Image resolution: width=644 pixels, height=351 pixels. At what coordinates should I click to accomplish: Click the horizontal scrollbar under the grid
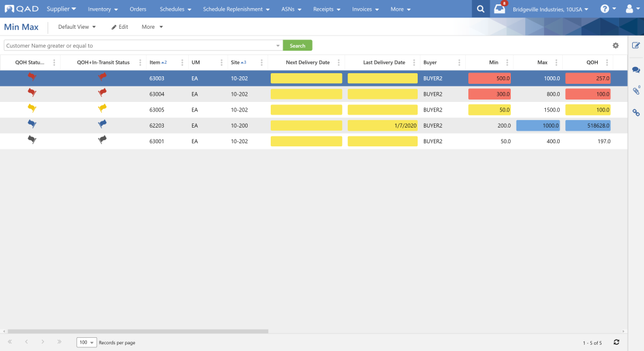pyautogui.click(x=138, y=331)
